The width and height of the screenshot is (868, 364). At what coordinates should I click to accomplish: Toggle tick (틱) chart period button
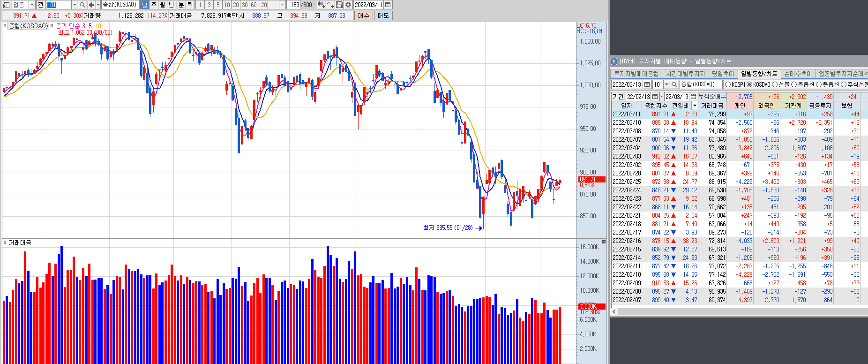click(190, 5)
